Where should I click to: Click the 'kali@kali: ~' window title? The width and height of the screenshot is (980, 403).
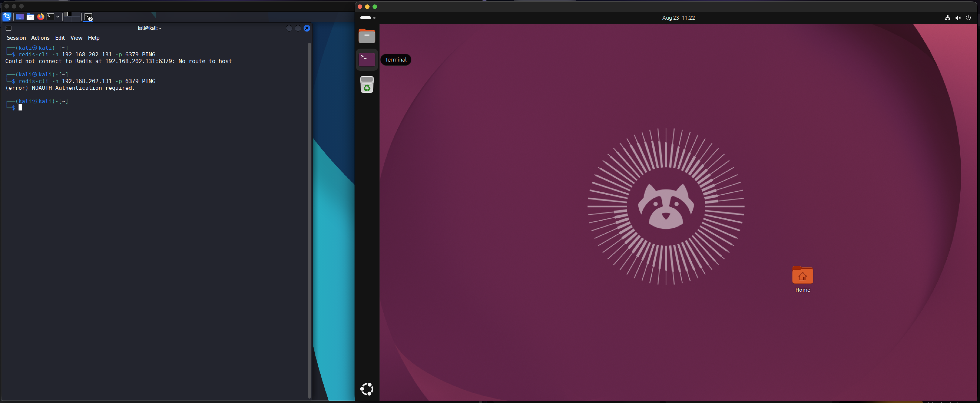[150, 28]
